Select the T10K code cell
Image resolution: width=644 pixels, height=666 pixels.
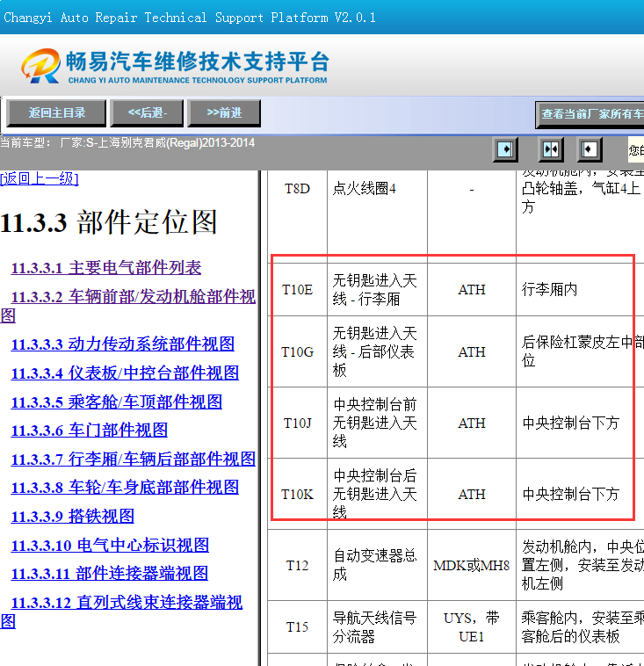pyautogui.click(x=297, y=494)
